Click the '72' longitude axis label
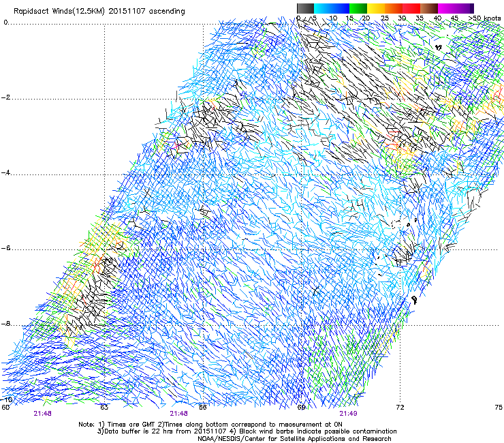Image resolution: width=504 pixels, height=443 pixels. click(x=400, y=408)
